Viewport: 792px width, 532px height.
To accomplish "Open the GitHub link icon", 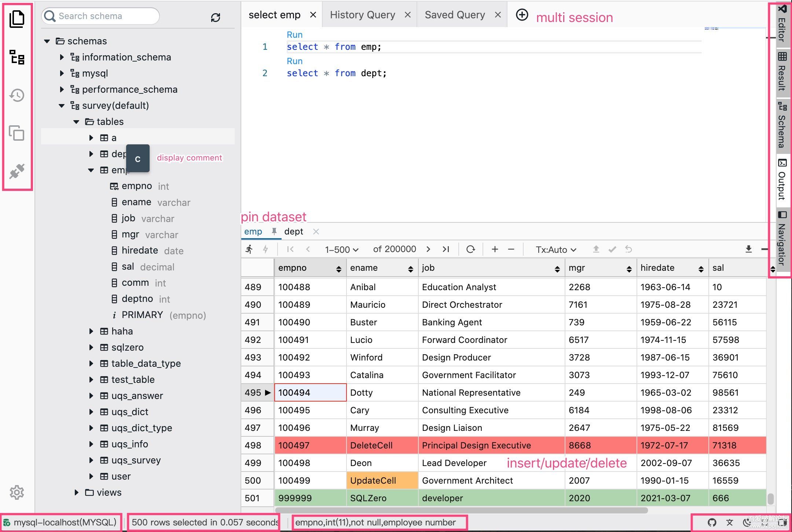I will [712, 522].
